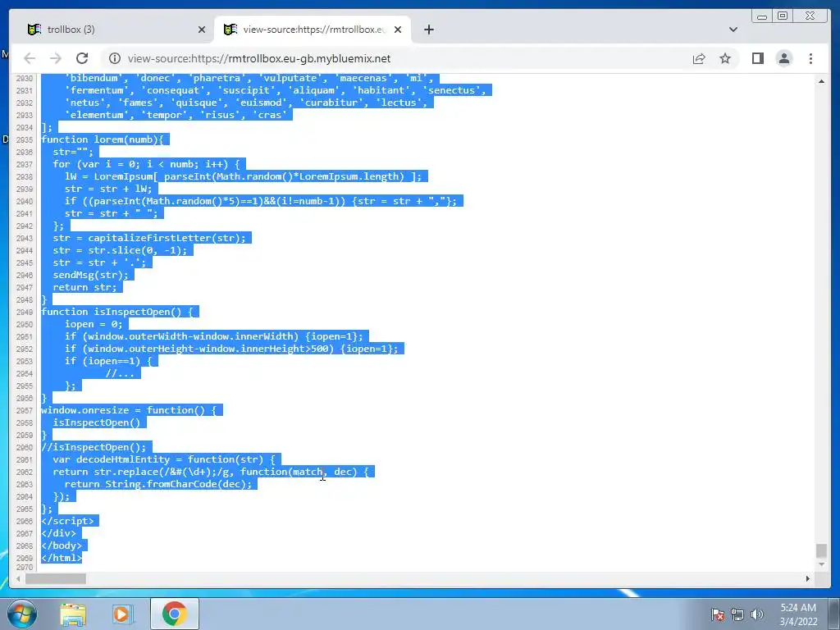Click vertical scrollbar up arrow
The height and width of the screenshot is (630, 840).
(821, 81)
